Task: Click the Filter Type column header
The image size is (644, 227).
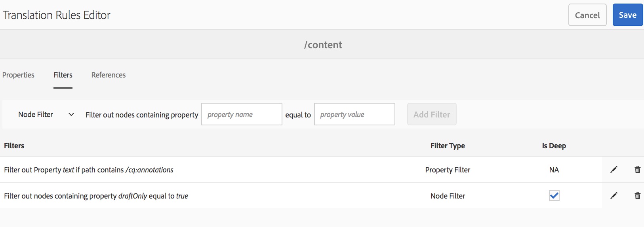Action: tap(448, 146)
